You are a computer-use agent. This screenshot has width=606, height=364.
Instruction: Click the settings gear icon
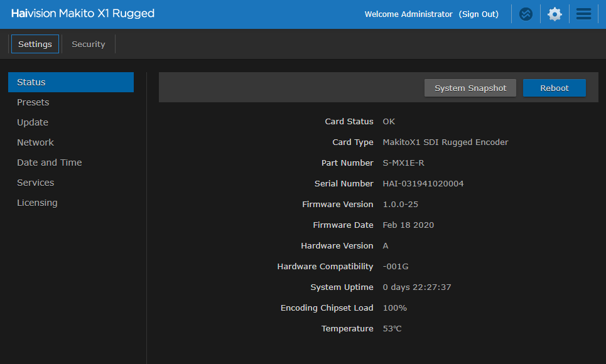555,13
